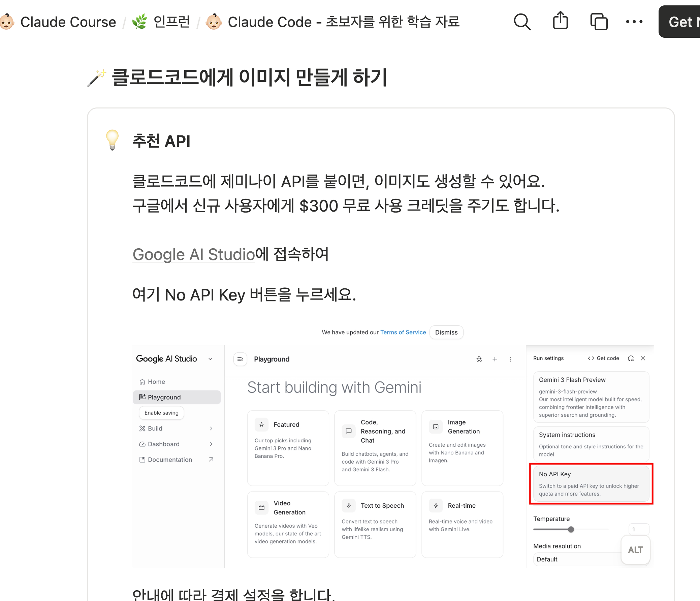Viewport: 700px width, 601px height.
Task: Open the Video Generation card
Action: click(288, 525)
